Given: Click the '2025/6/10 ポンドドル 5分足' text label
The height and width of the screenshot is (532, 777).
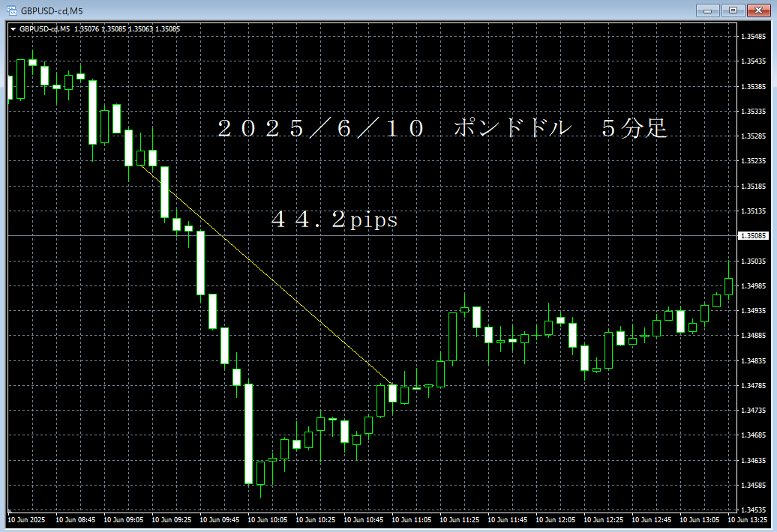Looking at the screenshot, I should 442,129.
